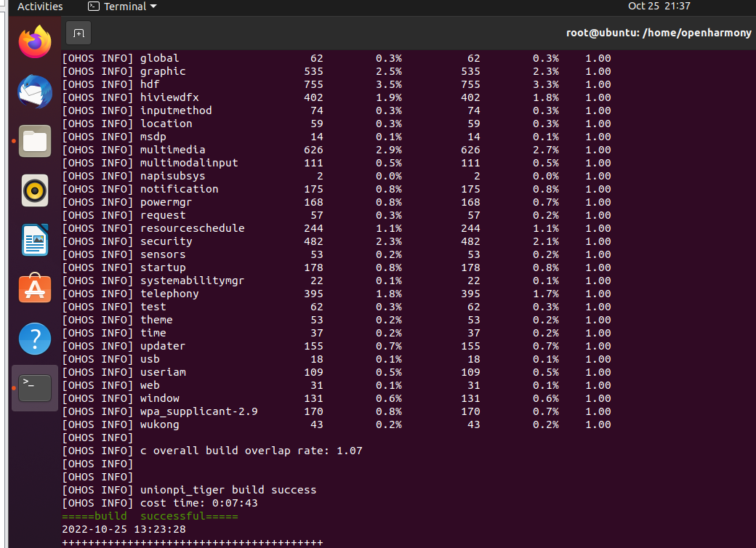
Task: Click the 'multimedia' subsystem name
Action: point(172,150)
